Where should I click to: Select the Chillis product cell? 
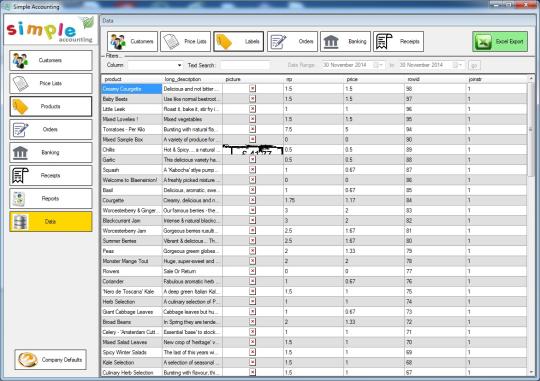132,150
